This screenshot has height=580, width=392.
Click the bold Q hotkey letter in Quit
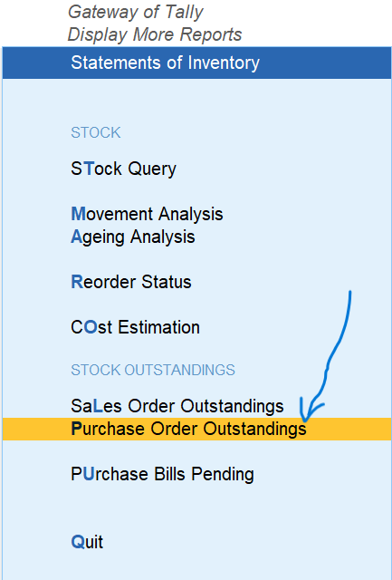tap(78, 542)
